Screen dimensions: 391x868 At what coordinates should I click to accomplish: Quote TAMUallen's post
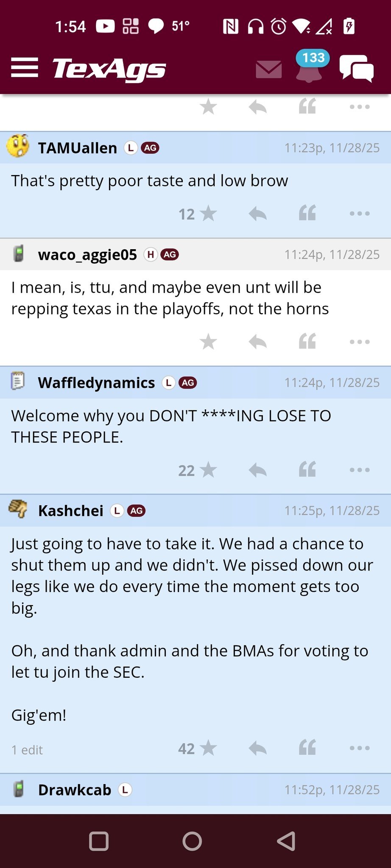coord(307,213)
